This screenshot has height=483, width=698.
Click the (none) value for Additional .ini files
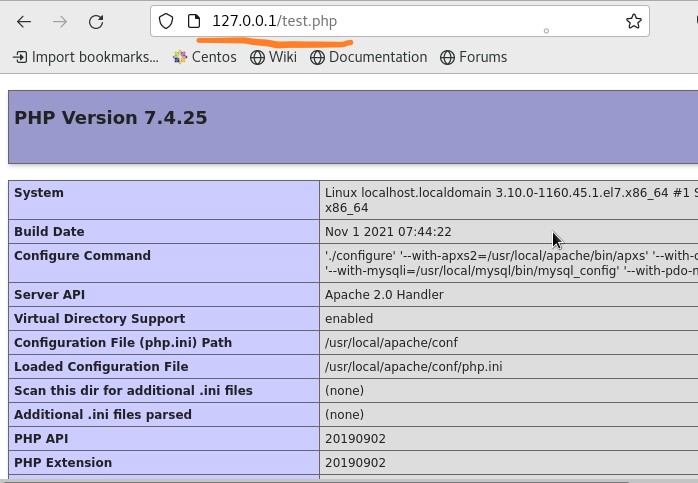(x=345, y=414)
